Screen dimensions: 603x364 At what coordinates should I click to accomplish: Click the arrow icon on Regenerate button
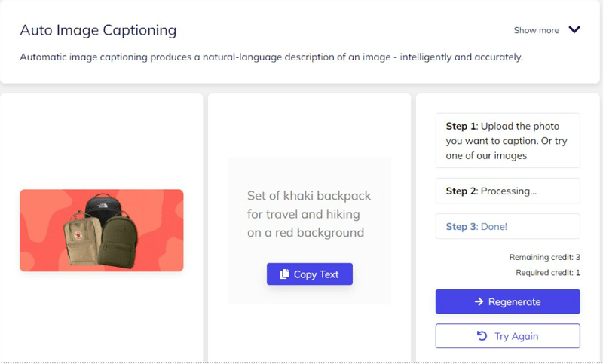click(479, 301)
